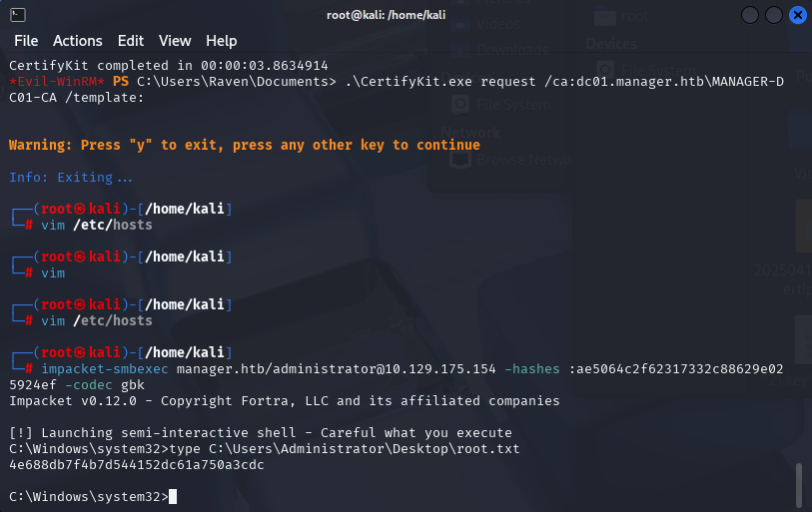
Task: Click '.\CertifyKit.exe' in the command line
Action: (408, 82)
